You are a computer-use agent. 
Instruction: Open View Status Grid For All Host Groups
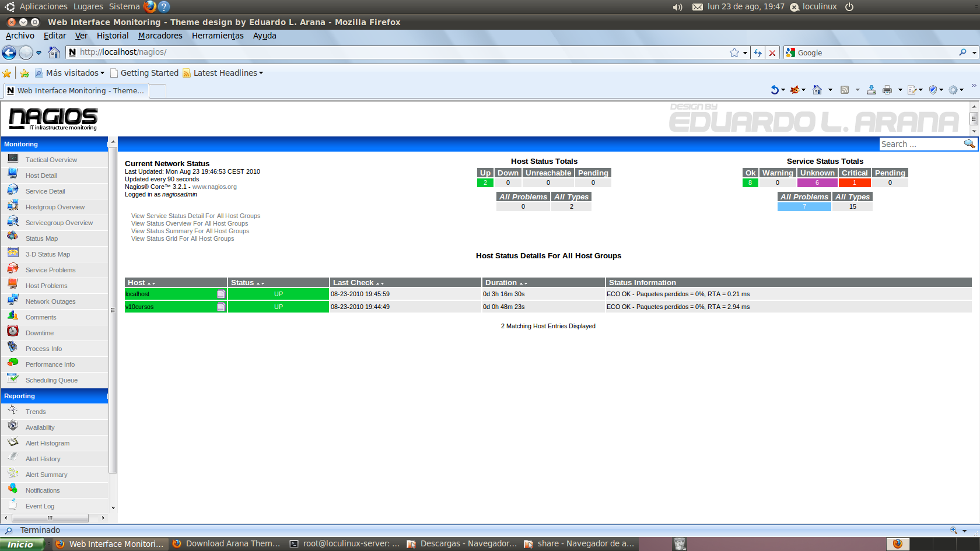pyautogui.click(x=183, y=238)
